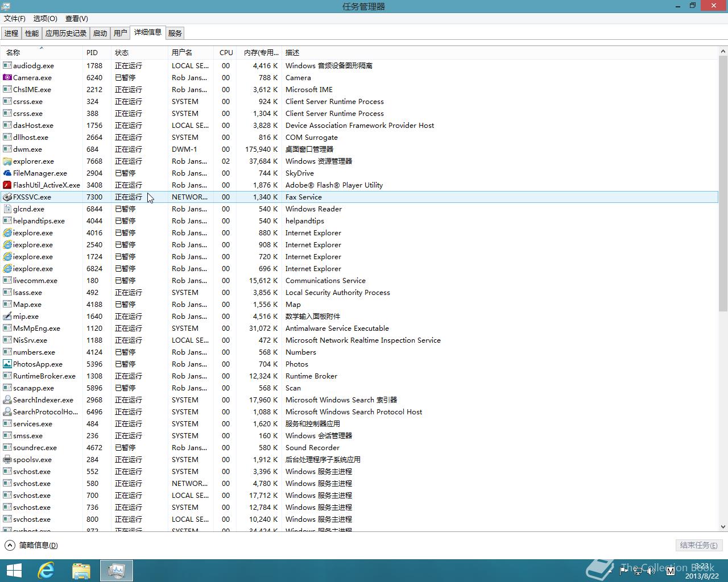
Task: Open the 选项(O) menu
Action: (45, 19)
